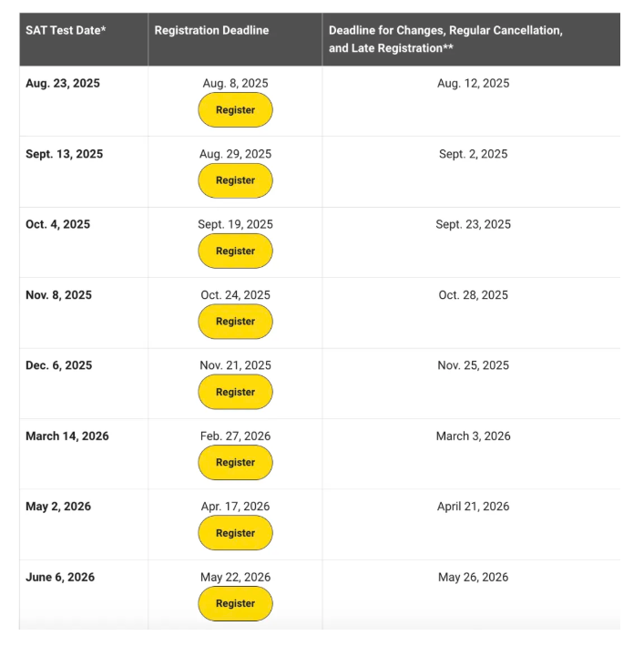Image resolution: width=644 pixels, height=646 pixels.
Task: Click Register for Aug. 8, 2025 deadline
Action: click(x=235, y=110)
